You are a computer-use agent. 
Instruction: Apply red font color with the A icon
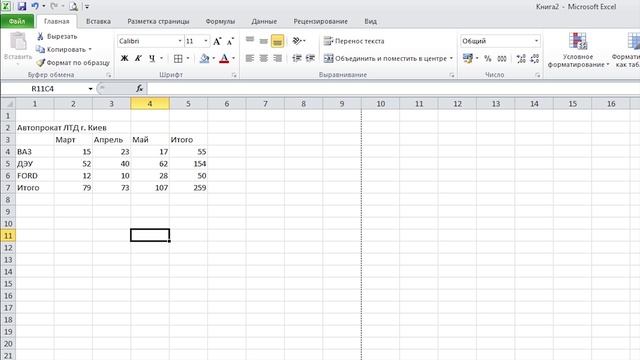(224, 58)
